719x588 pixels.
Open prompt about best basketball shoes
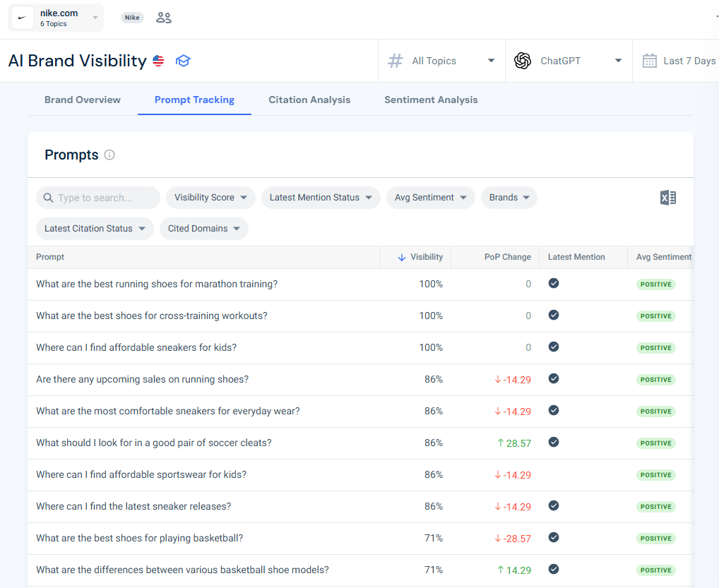139,538
